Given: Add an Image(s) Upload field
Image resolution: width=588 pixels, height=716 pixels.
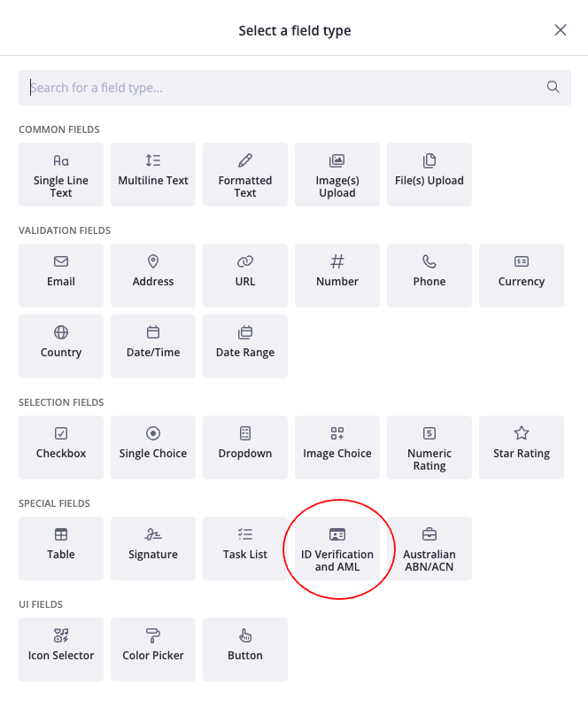Looking at the screenshot, I should (x=337, y=175).
